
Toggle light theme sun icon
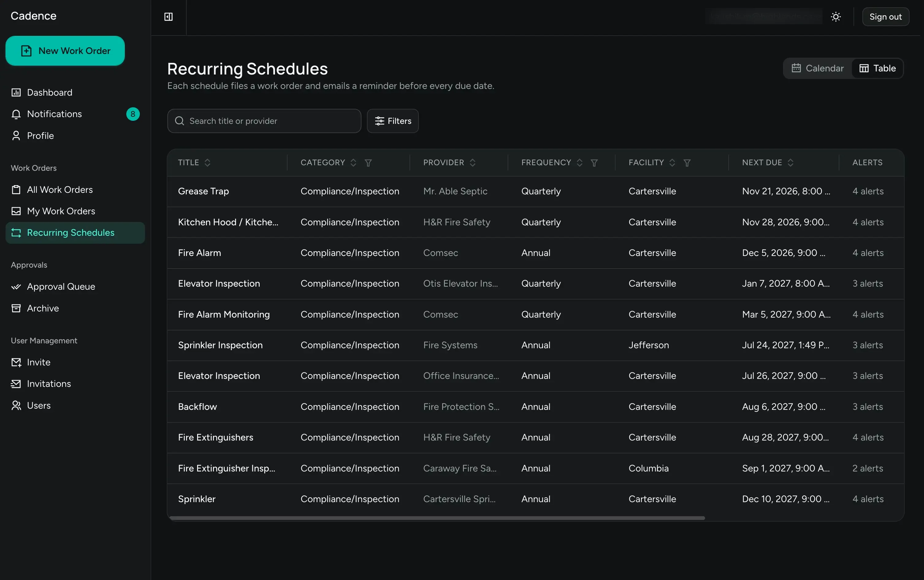836,17
